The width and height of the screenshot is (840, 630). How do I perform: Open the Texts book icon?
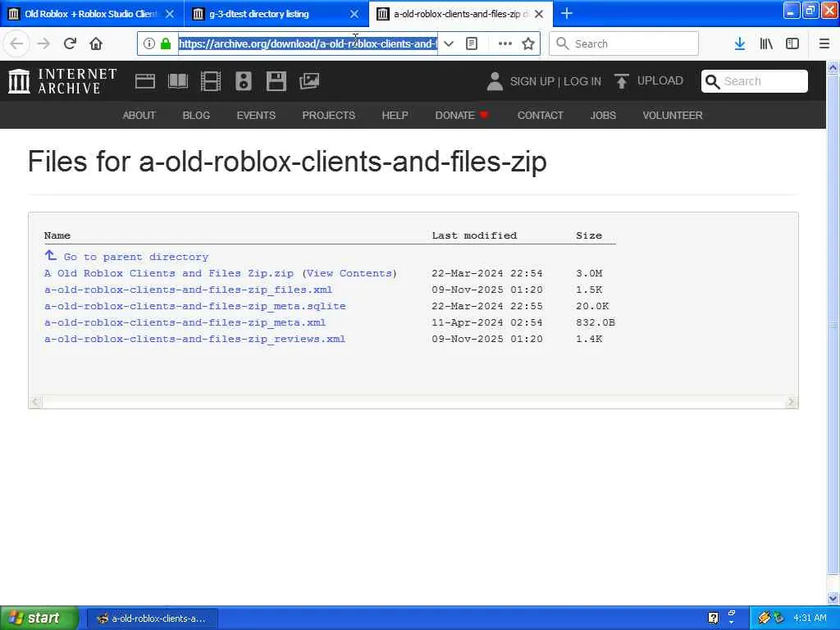click(178, 81)
